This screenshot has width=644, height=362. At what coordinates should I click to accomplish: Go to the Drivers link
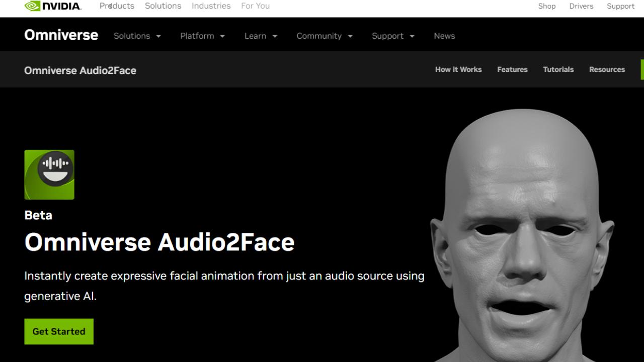(x=581, y=6)
